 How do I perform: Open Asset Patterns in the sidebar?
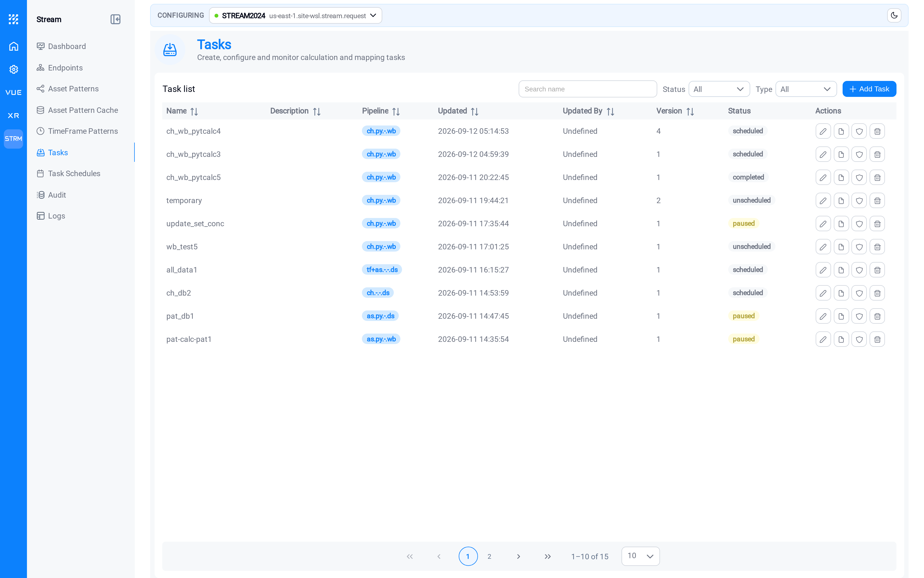click(x=68, y=89)
